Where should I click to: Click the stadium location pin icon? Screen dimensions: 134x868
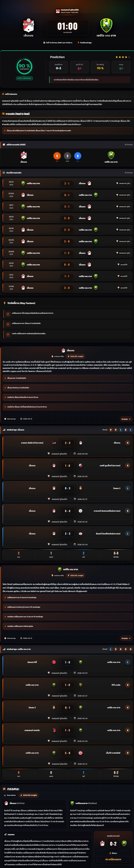(x=78, y=43)
